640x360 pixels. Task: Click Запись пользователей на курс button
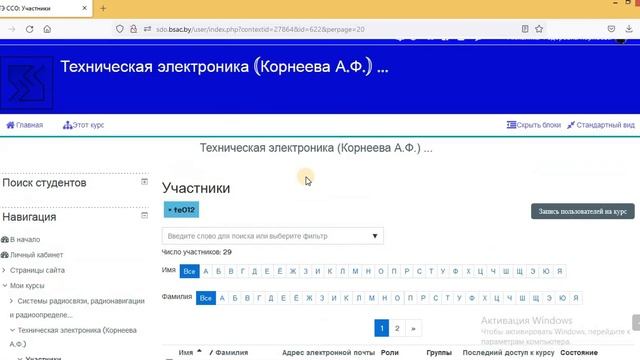tap(582, 211)
